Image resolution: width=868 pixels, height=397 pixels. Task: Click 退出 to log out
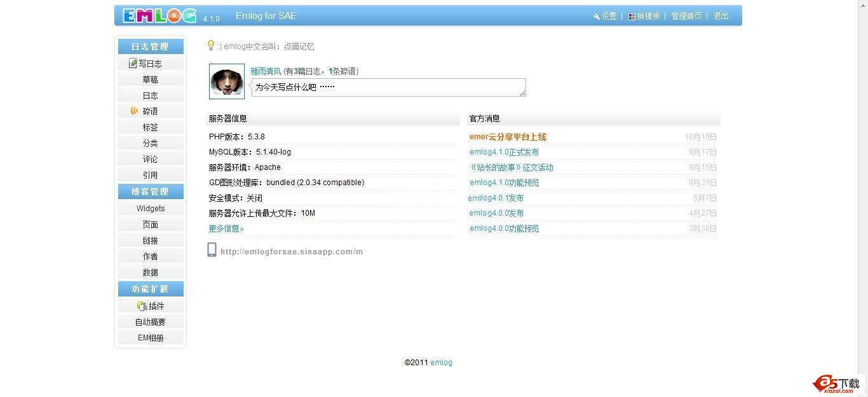click(x=721, y=17)
